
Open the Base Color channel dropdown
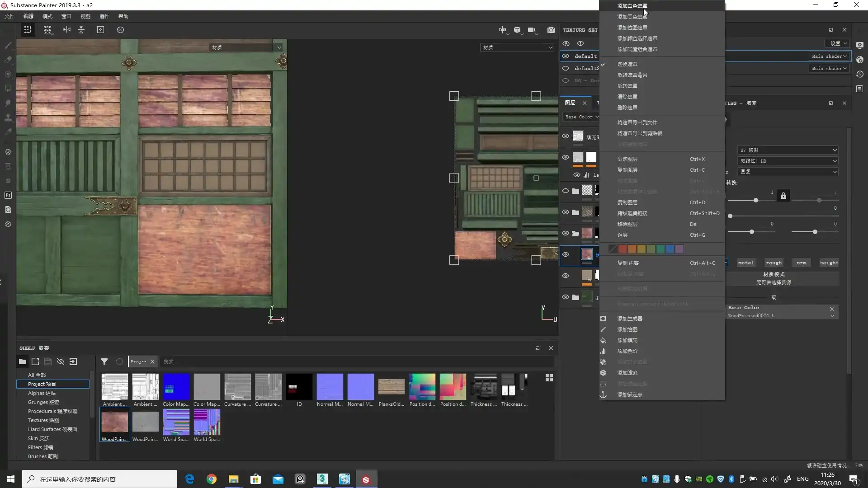[581, 117]
